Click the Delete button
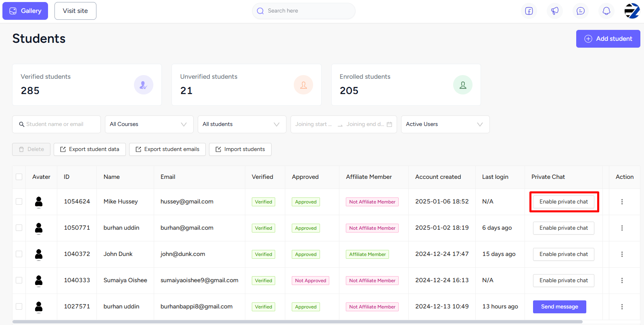The height and width of the screenshot is (325, 644). click(31, 149)
